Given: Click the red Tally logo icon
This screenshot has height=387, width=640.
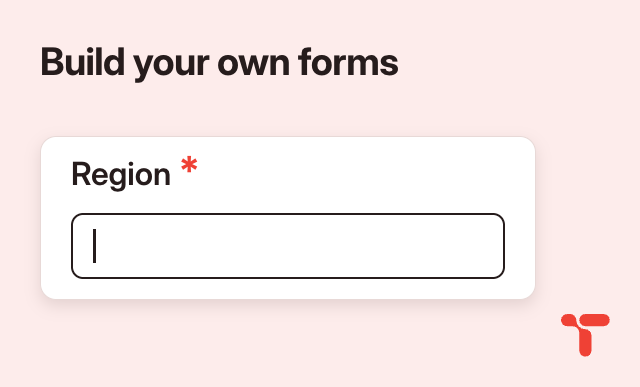Looking at the screenshot, I should click(585, 334).
